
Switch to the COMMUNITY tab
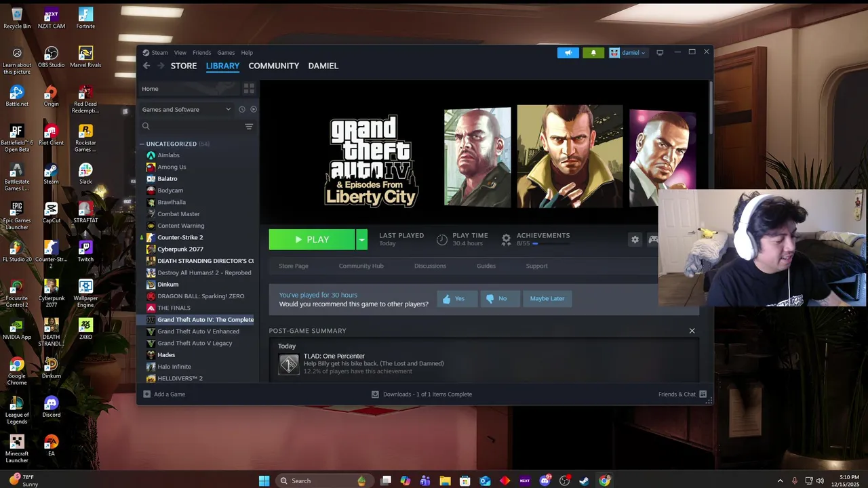[273, 66]
